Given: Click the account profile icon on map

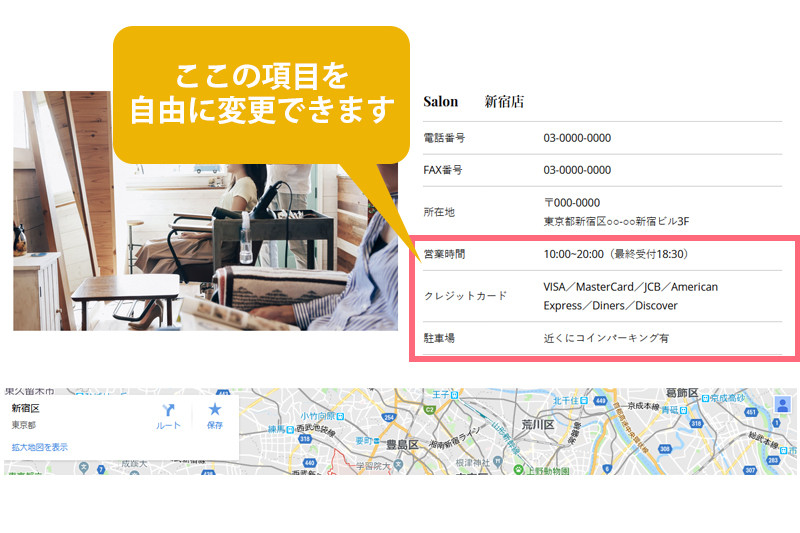Looking at the screenshot, I should pyautogui.click(x=782, y=404).
